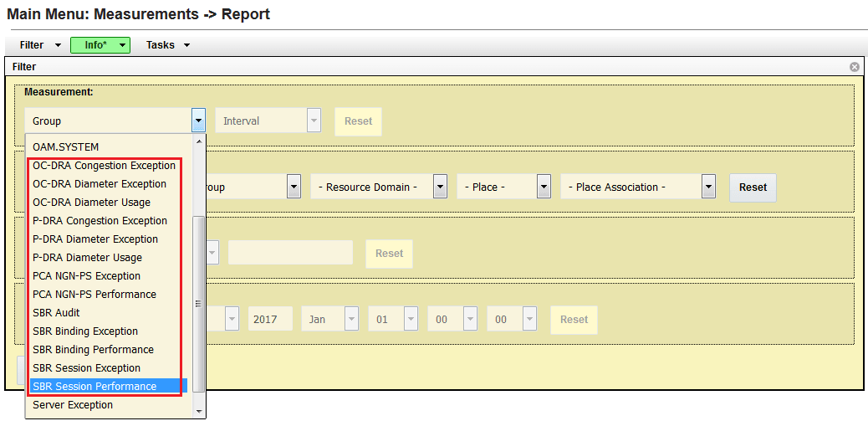868x421 pixels.
Task: Choose OC-DRA Congestion Exception option
Action: point(104,166)
